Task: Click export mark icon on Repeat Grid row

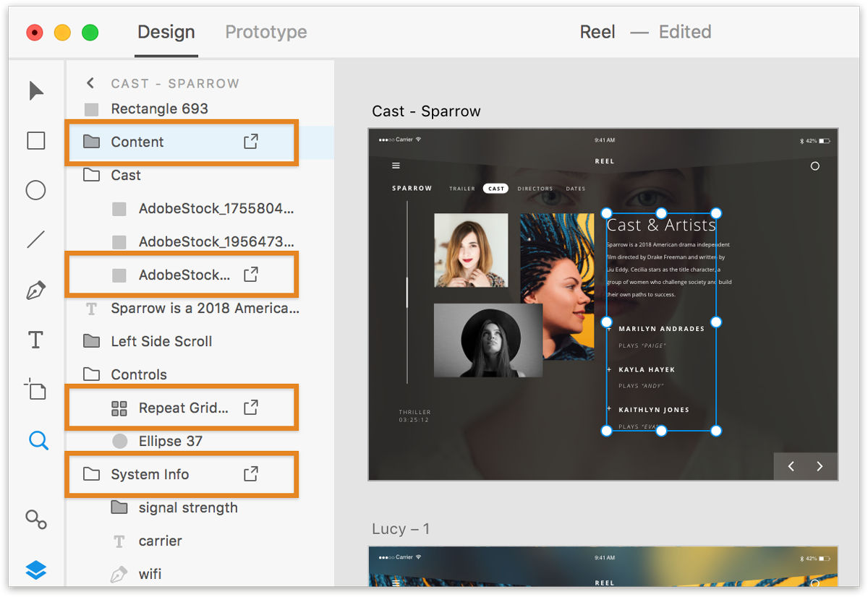Action: click(250, 408)
